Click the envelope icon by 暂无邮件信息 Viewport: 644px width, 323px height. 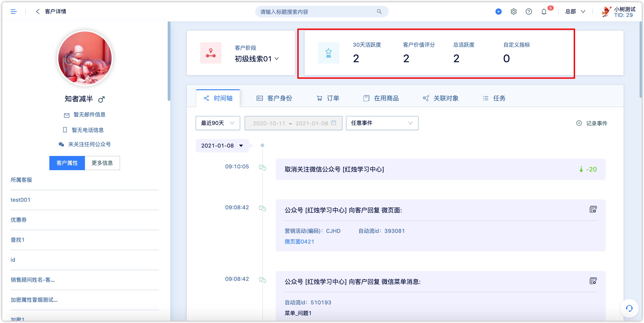click(x=66, y=115)
